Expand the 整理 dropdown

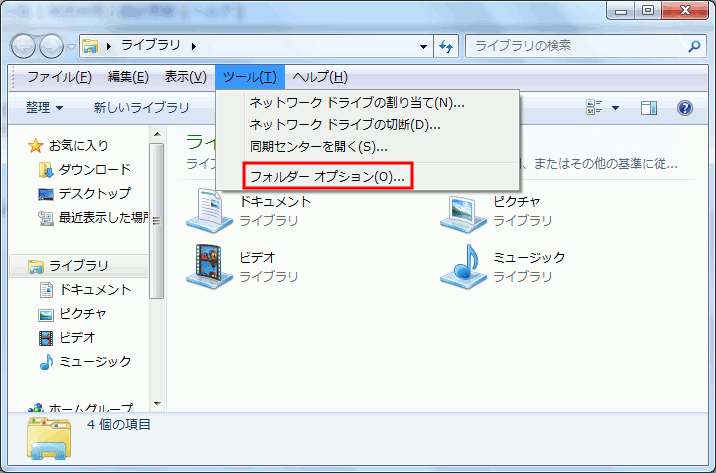coord(45,108)
